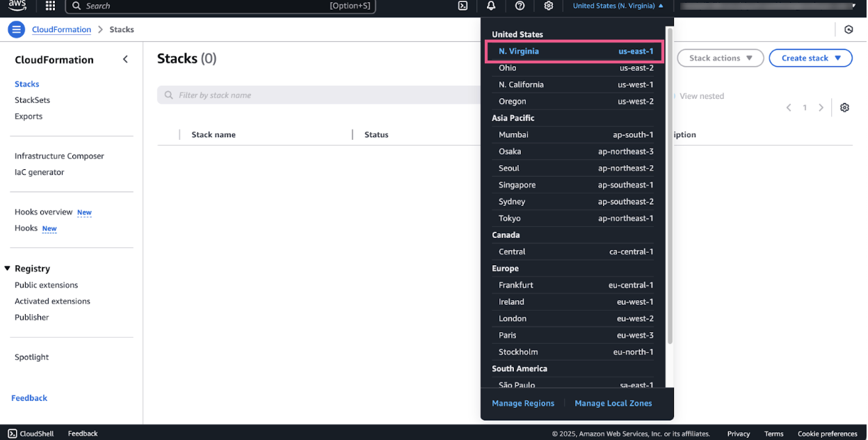Open CloudFormation breadcrumb link
Viewport: 868px width, 440px height.
(61, 29)
